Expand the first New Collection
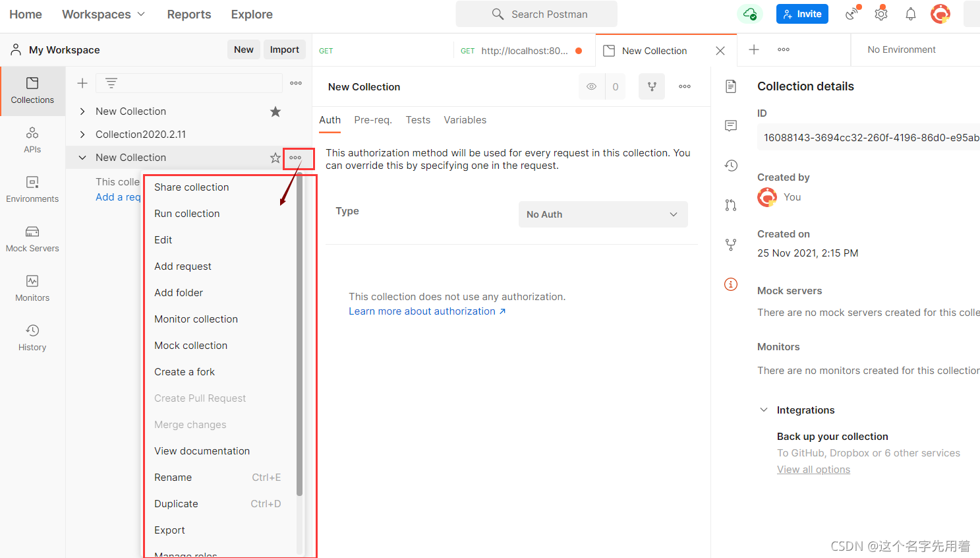The image size is (980, 558). (x=82, y=111)
